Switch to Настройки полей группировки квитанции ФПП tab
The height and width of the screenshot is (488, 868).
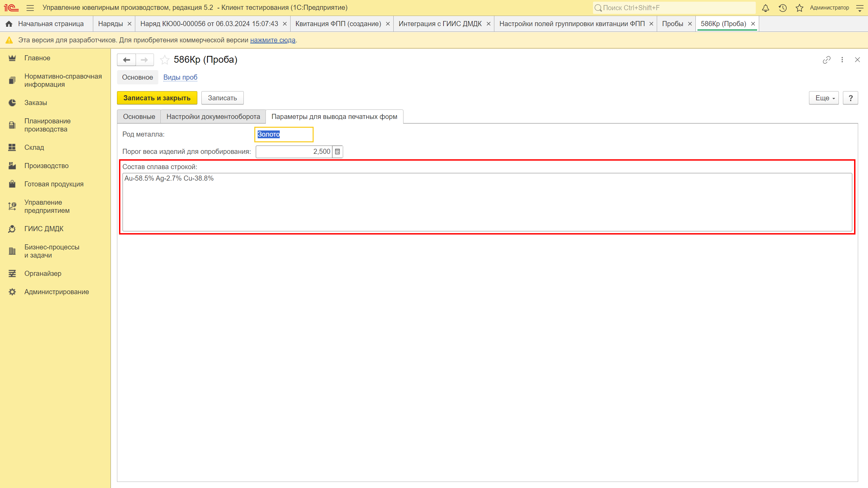point(572,24)
